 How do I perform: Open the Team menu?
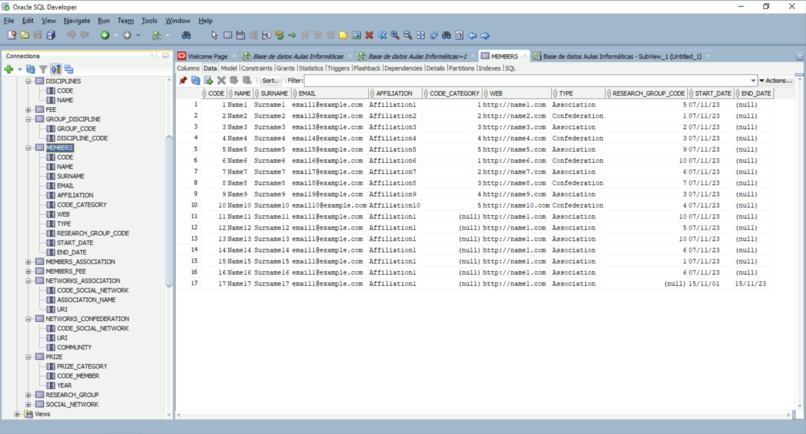point(125,21)
